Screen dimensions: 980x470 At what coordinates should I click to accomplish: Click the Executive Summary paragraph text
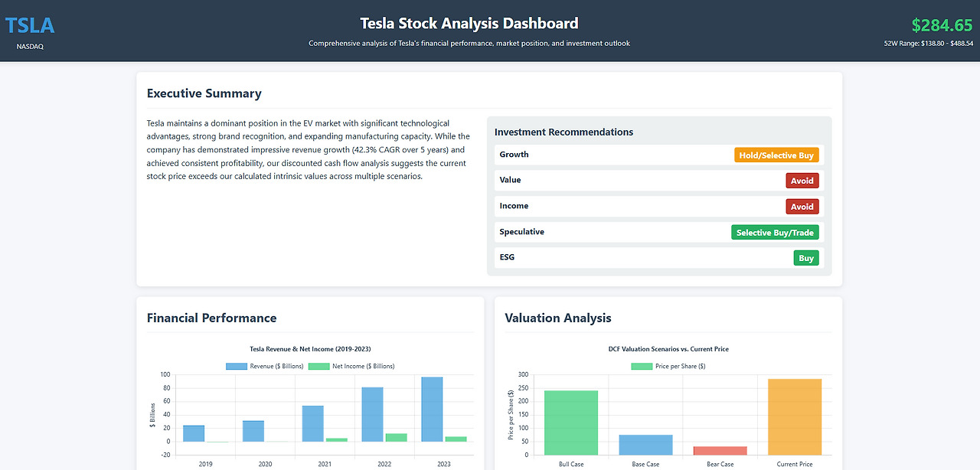coord(309,149)
